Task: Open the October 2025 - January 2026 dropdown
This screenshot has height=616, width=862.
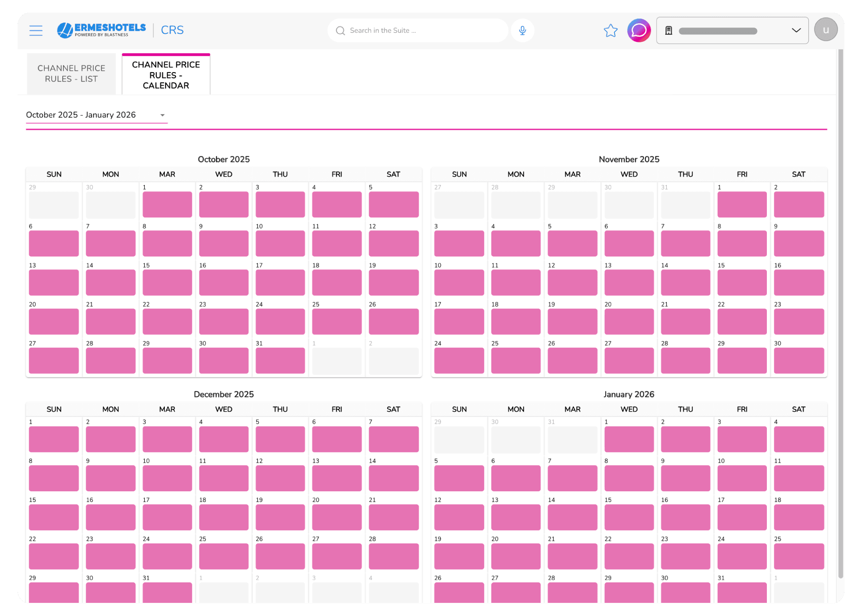Action: (x=96, y=115)
